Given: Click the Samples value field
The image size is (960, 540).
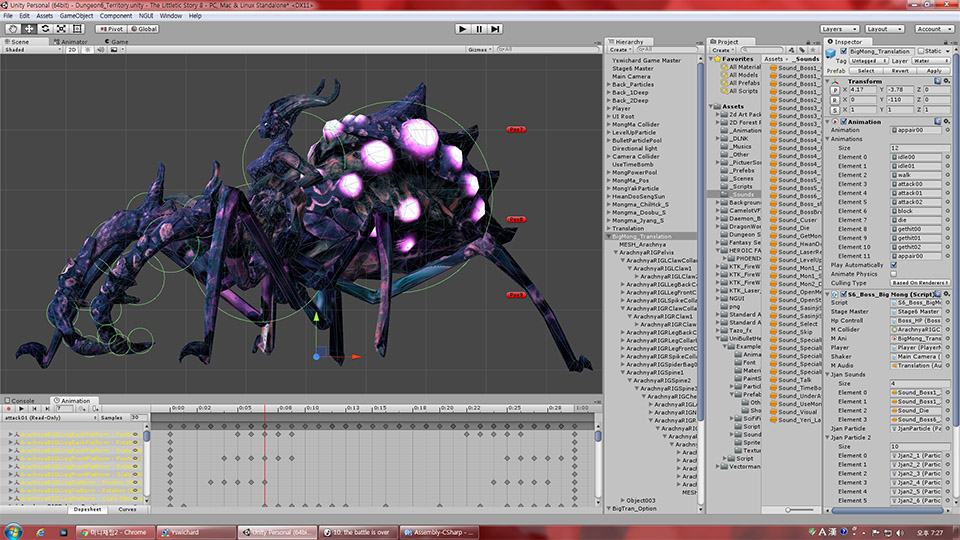Looking at the screenshot, I should click(x=138, y=418).
